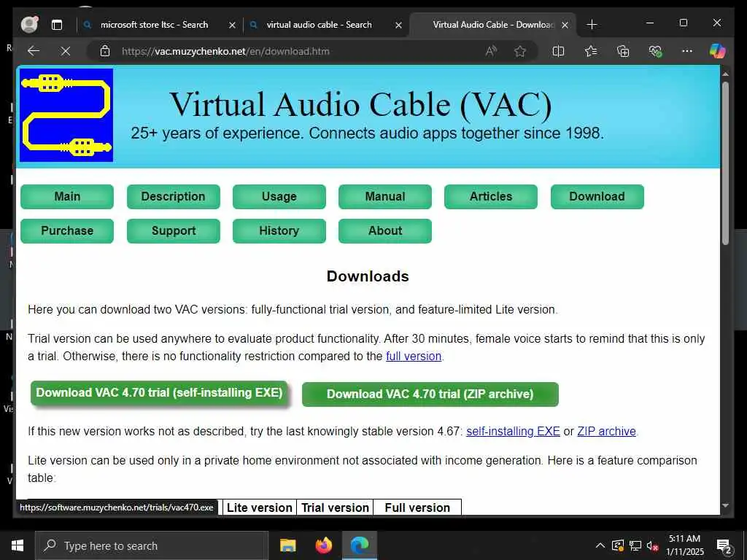Open the network tray icon

coord(635,545)
